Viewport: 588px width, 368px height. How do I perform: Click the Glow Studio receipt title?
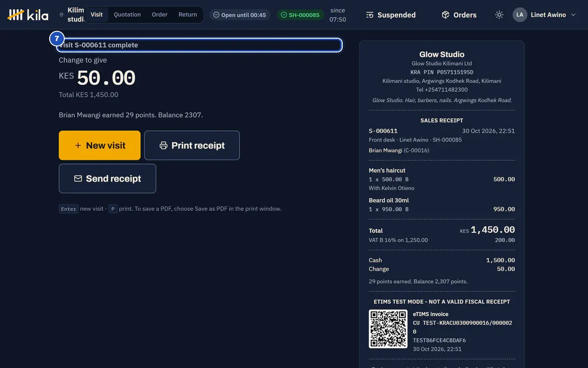442,54
